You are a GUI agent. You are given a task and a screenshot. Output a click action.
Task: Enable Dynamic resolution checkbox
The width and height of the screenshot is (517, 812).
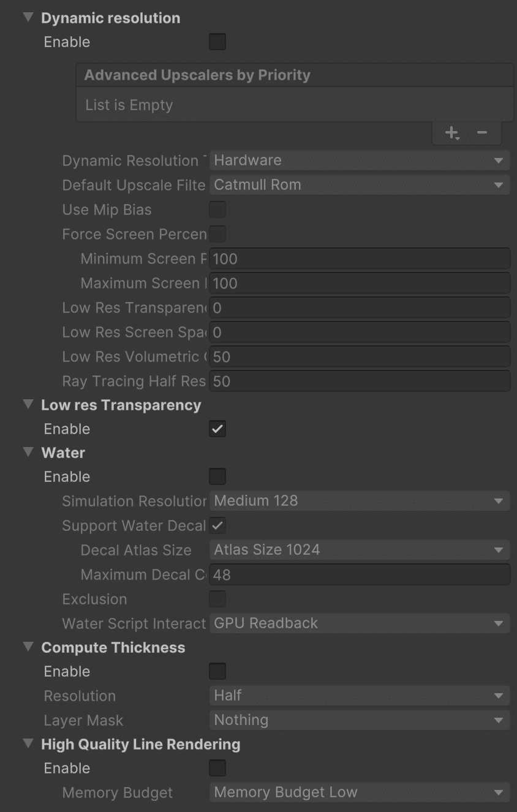[x=217, y=42]
